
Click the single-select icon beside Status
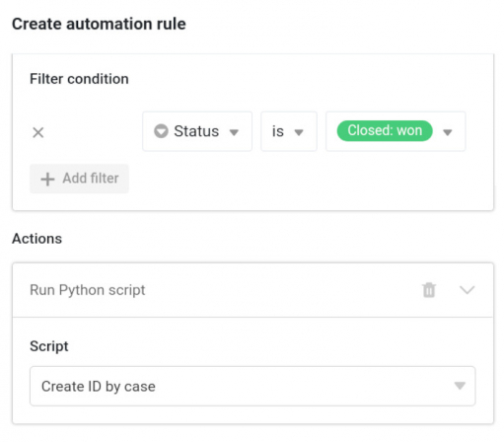tap(161, 131)
